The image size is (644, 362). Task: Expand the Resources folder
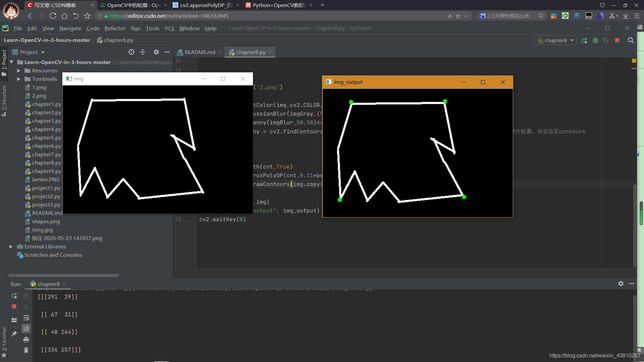point(19,70)
